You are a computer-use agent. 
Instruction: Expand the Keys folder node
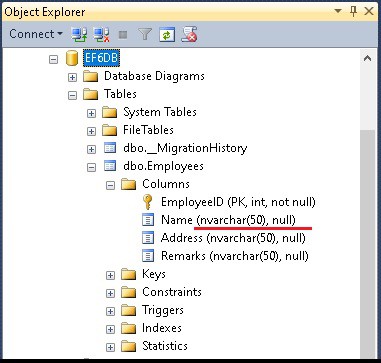click(110, 275)
